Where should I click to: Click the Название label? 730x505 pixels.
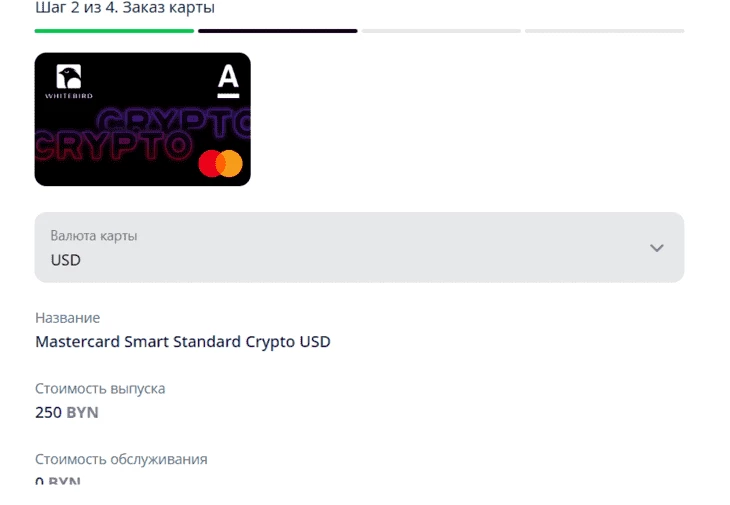tap(67, 318)
